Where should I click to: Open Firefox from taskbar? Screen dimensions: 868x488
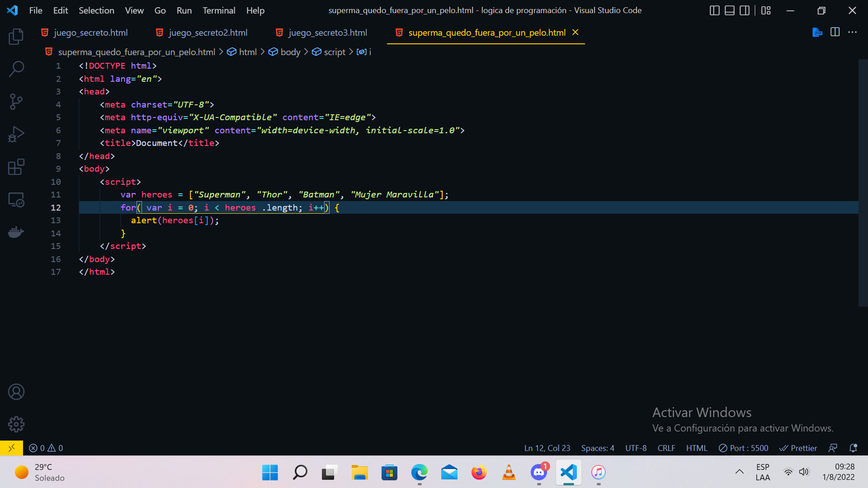479,472
